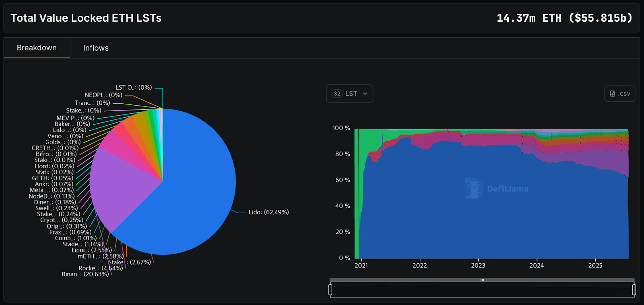Click the 2021 x-axis label
The image size is (644, 305).
point(361,265)
